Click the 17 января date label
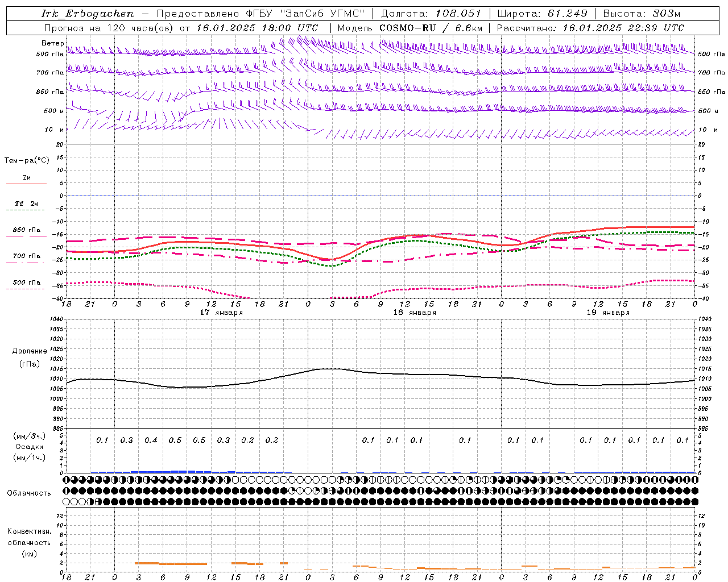The image size is (728, 582). (221, 312)
